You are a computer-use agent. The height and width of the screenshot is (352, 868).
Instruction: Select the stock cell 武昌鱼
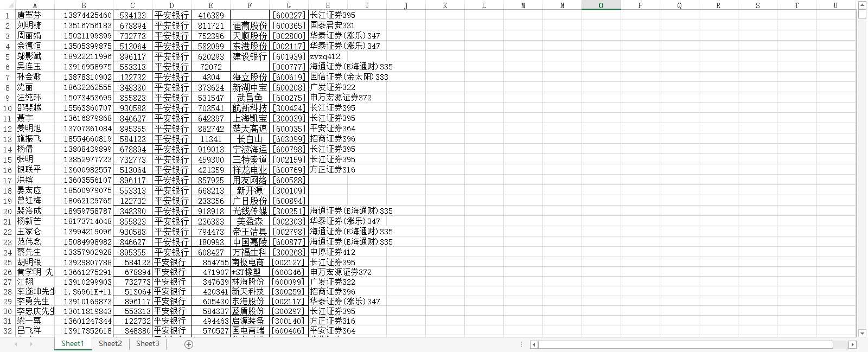tap(250, 98)
